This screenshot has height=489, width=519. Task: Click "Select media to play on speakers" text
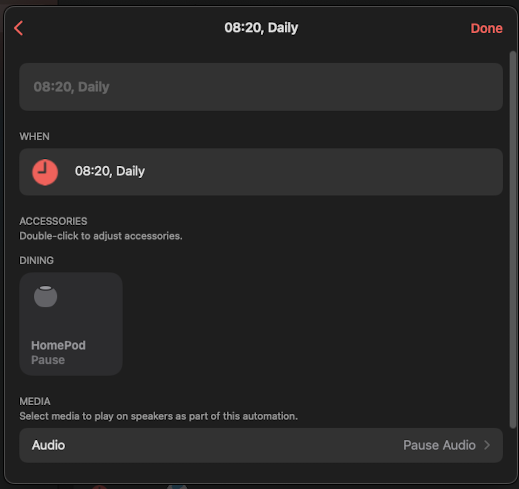coord(103,416)
